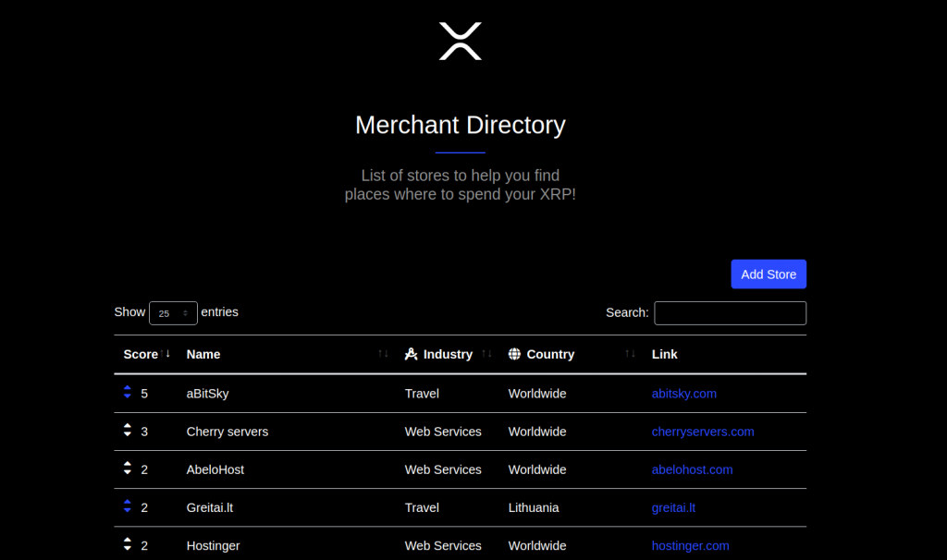Image resolution: width=947 pixels, height=560 pixels.
Task: Upvote Greitai.lt with the up arrow
Action: click(x=128, y=502)
